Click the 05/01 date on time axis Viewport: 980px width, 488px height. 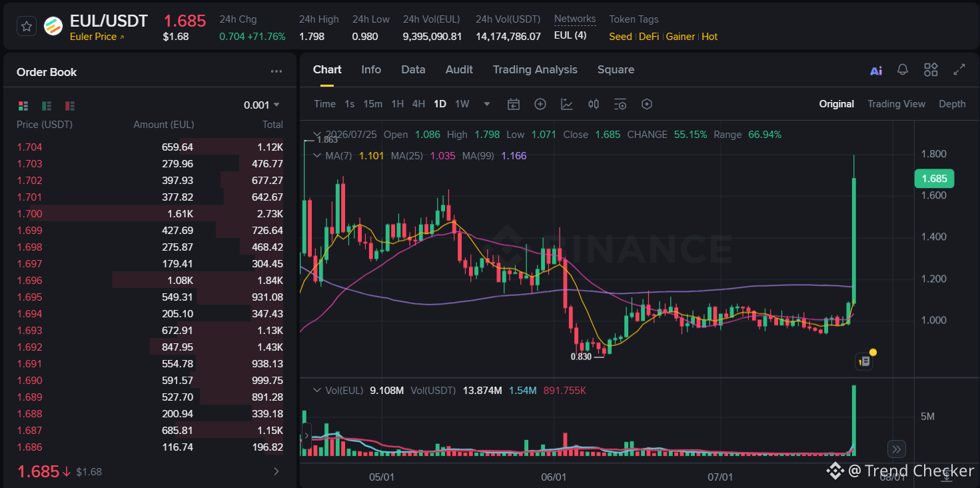pyautogui.click(x=382, y=477)
